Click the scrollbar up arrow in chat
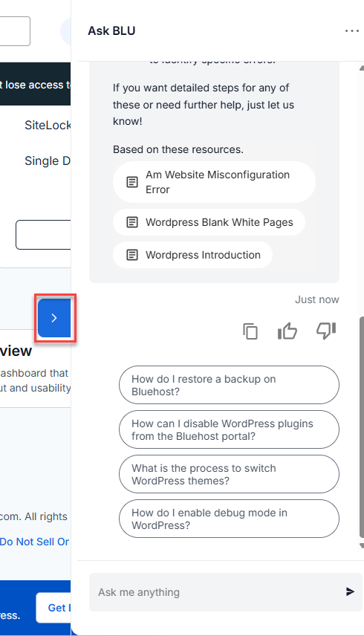The height and width of the screenshot is (636, 364). point(362,68)
